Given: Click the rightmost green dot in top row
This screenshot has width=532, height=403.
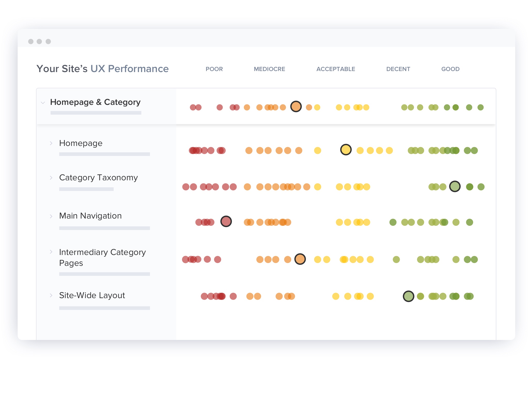Looking at the screenshot, I should 480,107.
